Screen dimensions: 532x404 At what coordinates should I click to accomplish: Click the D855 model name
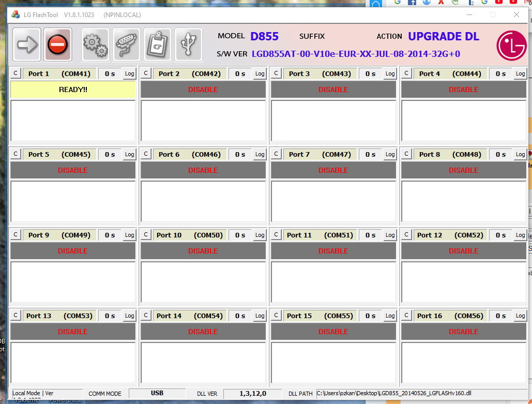pos(264,36)
